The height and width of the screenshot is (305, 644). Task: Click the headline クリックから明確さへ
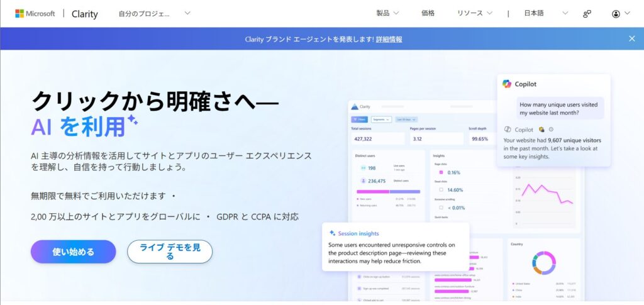click(155, 101)
